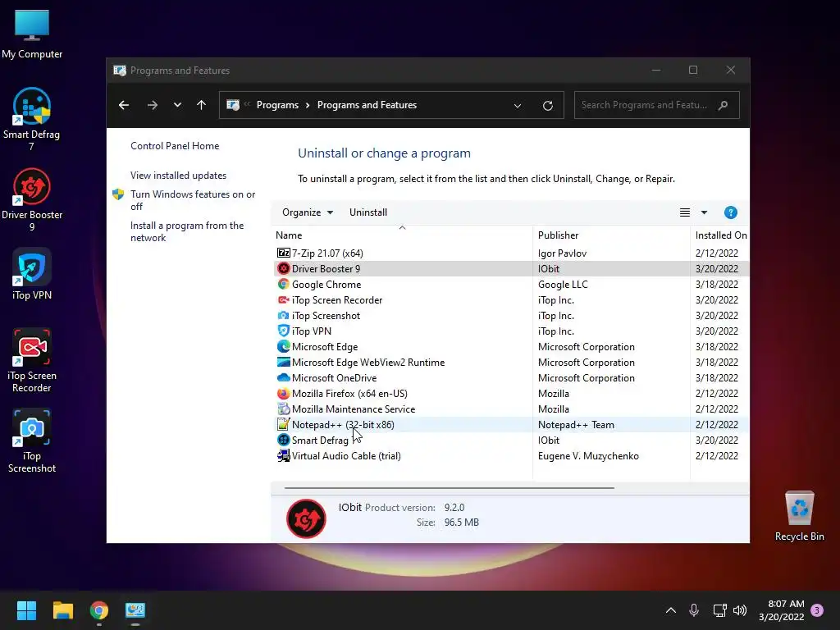Open the My Computer desktop icon
The image size is (840, 630).
[32, 34]
